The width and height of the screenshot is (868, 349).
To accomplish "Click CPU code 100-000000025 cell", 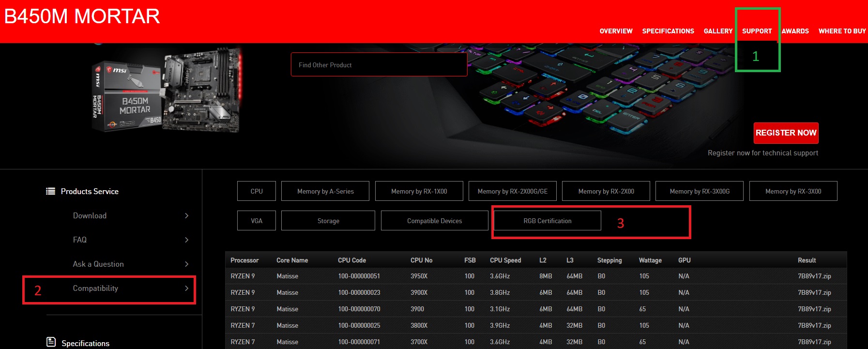I will coord(359,326).
